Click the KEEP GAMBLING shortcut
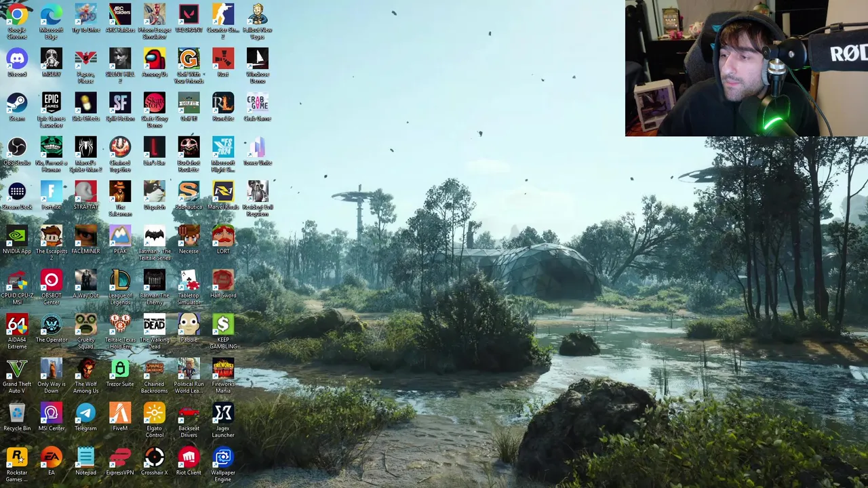This screenshot has width=868, height=488. coord(223,324)
